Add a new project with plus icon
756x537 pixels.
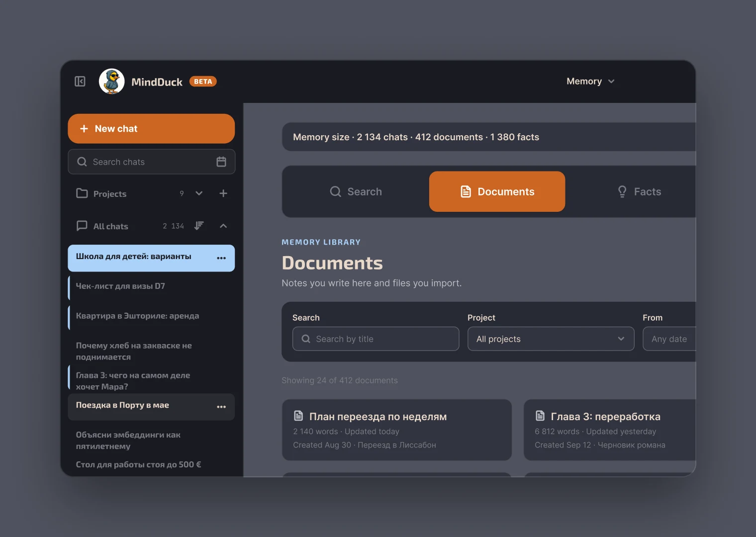(x=223, y=193)
